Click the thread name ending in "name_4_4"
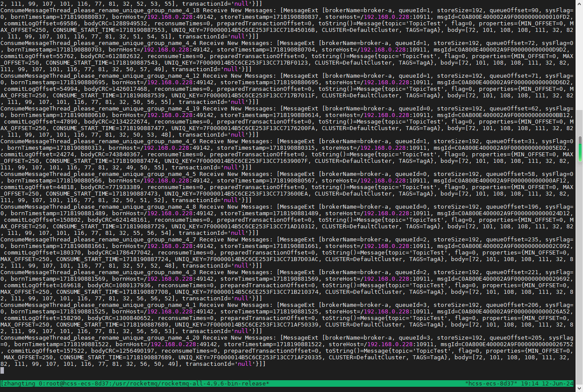Viewport: 583px width, 392px height. click(x=98, y=43)
